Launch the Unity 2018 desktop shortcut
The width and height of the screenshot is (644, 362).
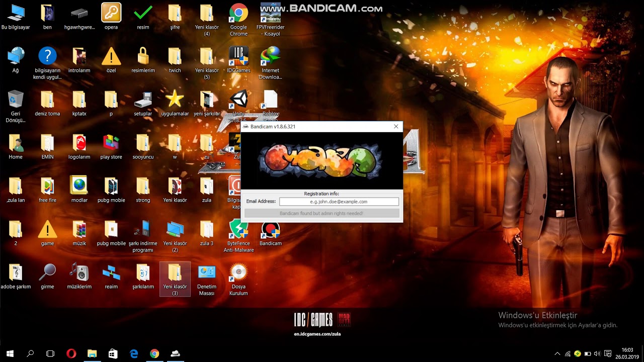(238, 100)
